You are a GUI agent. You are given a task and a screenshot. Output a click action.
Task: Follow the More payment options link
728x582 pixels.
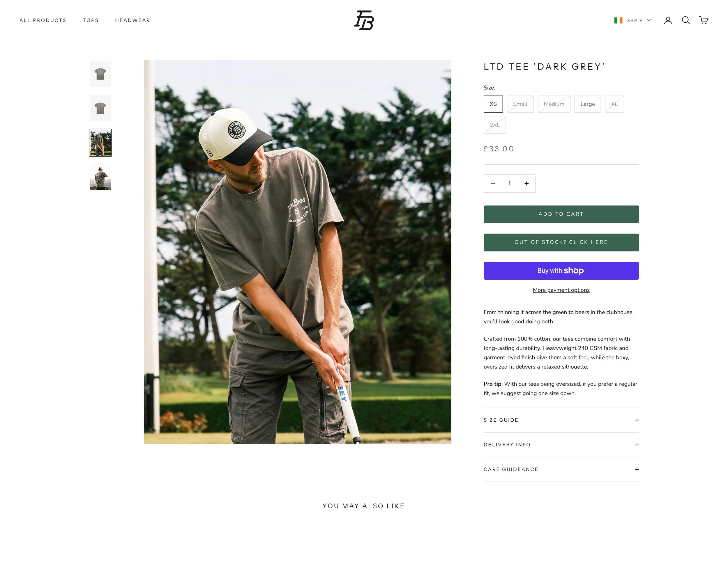pos(561,290)
